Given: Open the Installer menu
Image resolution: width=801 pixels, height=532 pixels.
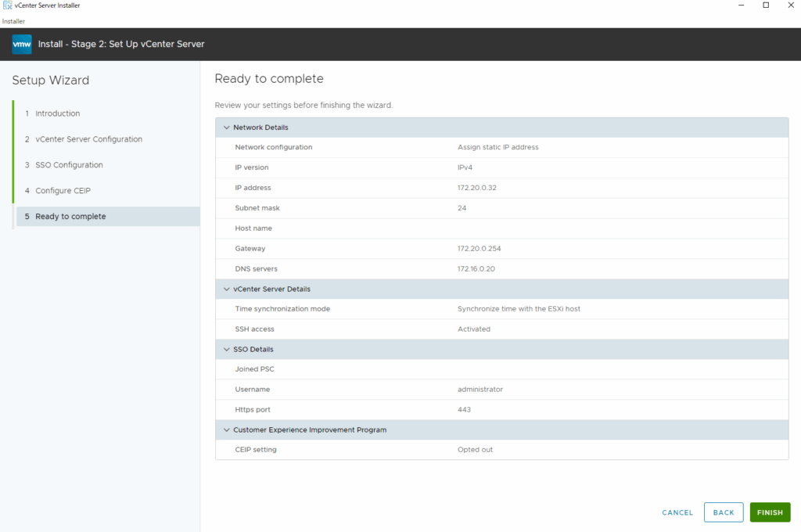Looking at the screenshot, I should click(x=13, y=21).
